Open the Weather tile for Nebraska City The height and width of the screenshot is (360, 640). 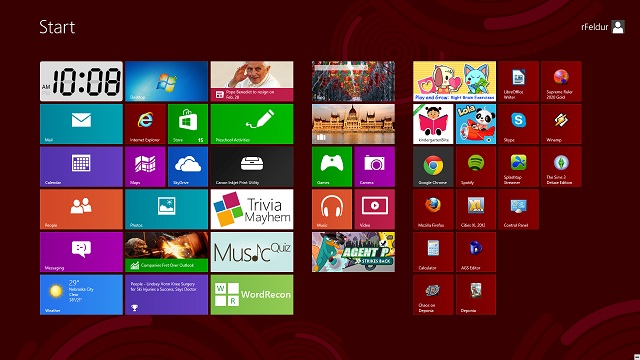coord(81,295)
